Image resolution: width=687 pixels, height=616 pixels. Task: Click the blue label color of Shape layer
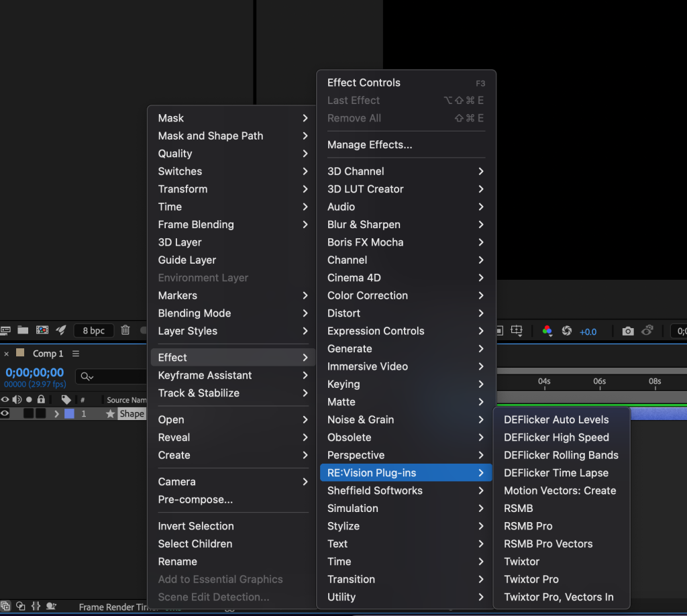69,414
